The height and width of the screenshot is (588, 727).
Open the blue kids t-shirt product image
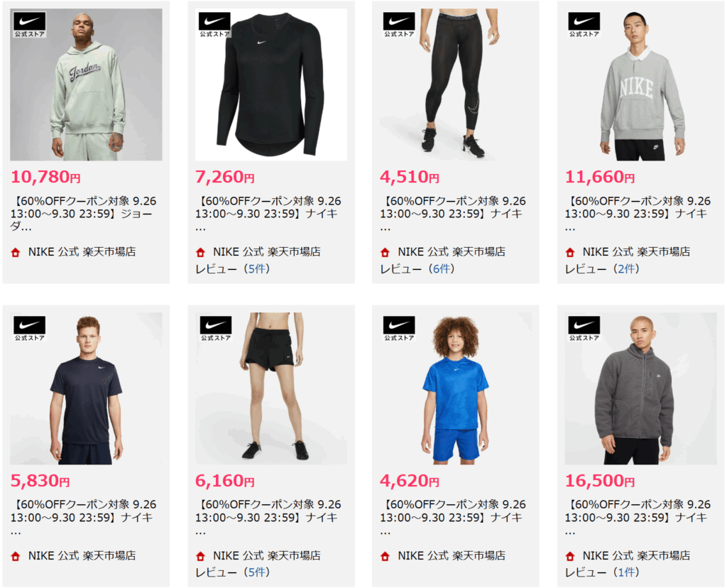tap(455, 388)
